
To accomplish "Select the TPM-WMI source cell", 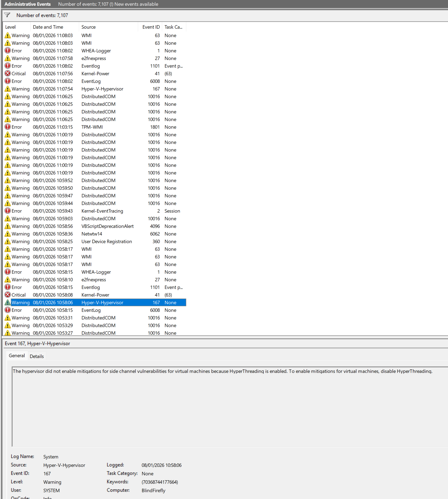I will point(92,127).
